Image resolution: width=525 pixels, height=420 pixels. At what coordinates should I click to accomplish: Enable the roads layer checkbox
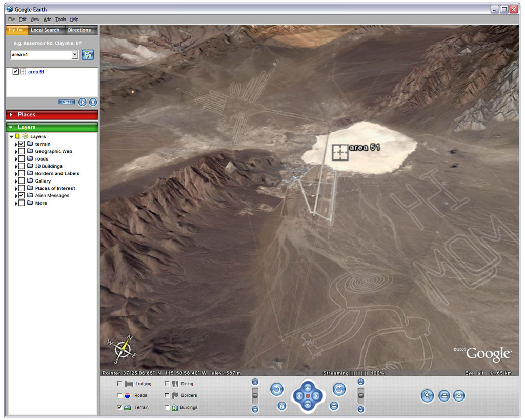(x=22, y=158)
